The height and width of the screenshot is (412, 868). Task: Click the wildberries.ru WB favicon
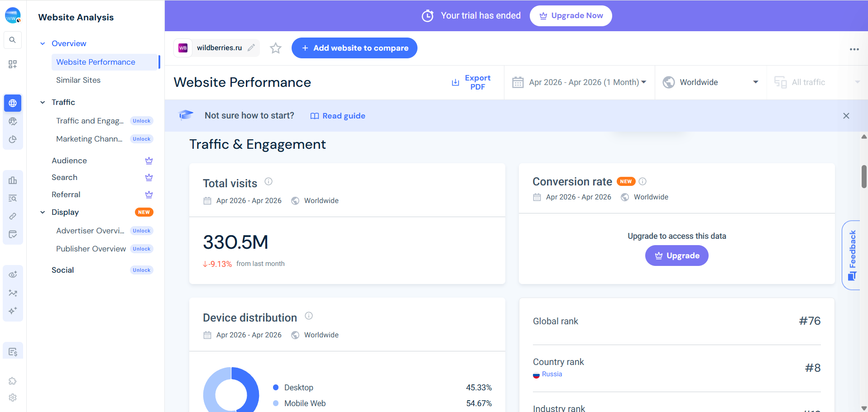point(183,48)
